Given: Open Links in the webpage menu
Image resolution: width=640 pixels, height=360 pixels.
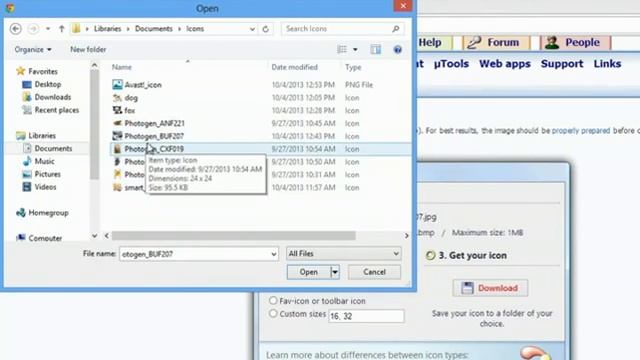Looking at the screenshot, I should click(x=607, y=64).
